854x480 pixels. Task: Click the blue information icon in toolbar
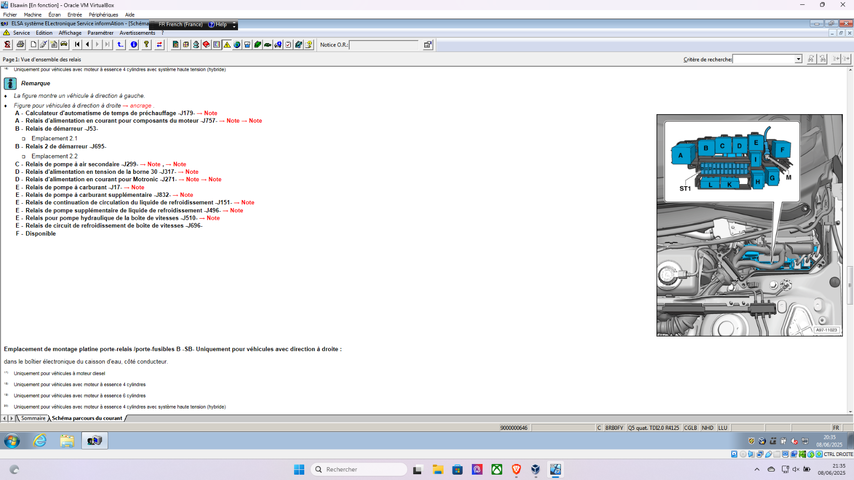(134, 45)
